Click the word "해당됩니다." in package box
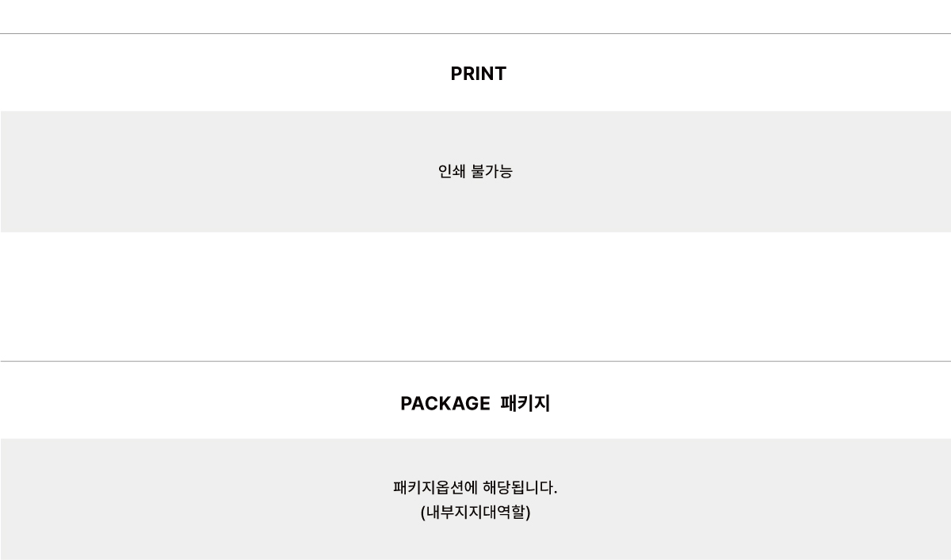951x560 pixels. [520, 488]
